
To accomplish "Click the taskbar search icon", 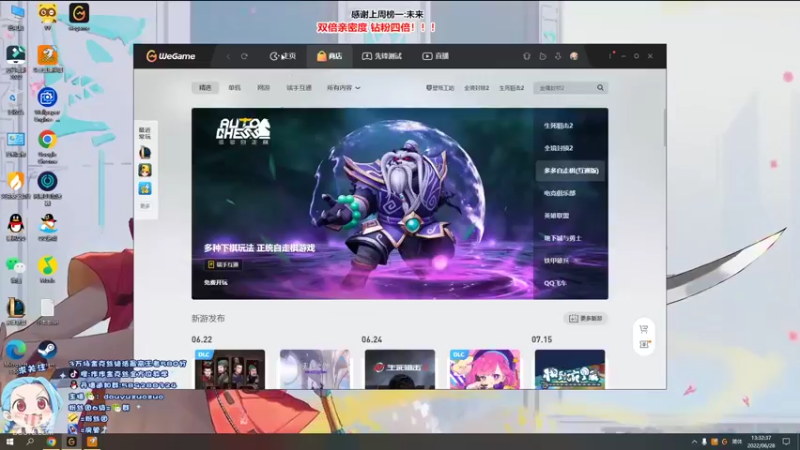I will [x=30, y=441].
